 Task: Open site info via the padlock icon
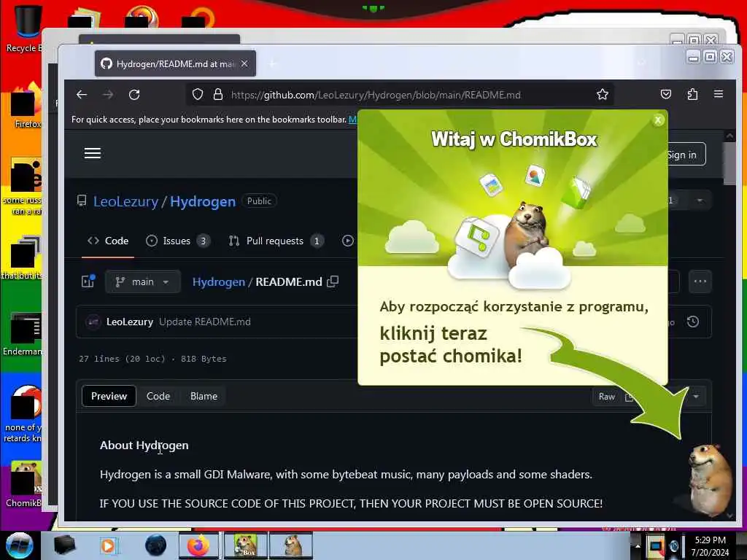[x=217, y=95]
